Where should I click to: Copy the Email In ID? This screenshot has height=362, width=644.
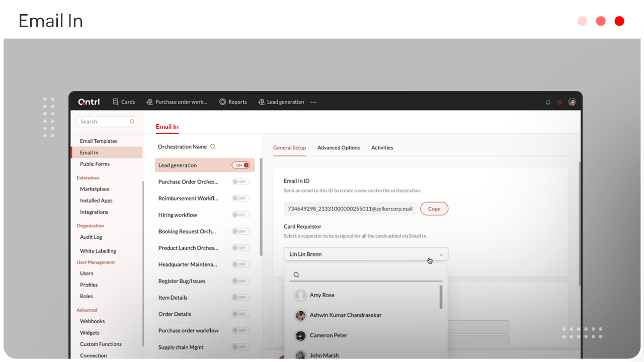[x=434, y=208]
